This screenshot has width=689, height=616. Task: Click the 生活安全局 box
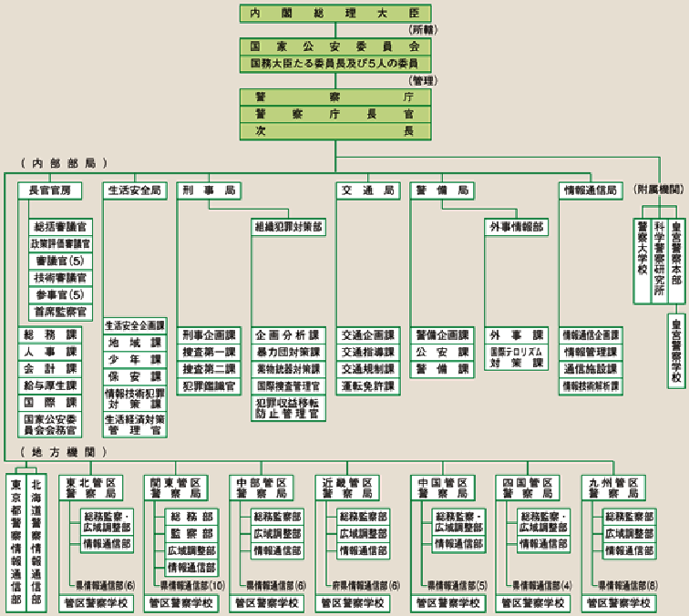(135, 190)
